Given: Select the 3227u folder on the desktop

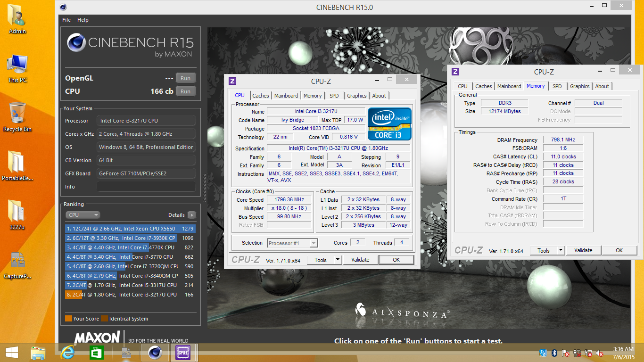Looking at the screenshot, I should pos(17,215).
